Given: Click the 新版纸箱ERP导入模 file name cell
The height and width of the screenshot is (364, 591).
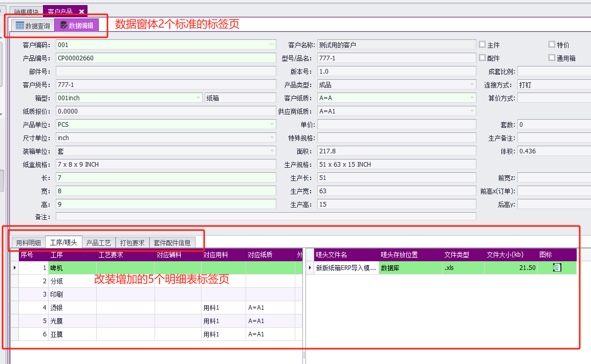Looking at the screenshot, I should click(x=346, y=268).
